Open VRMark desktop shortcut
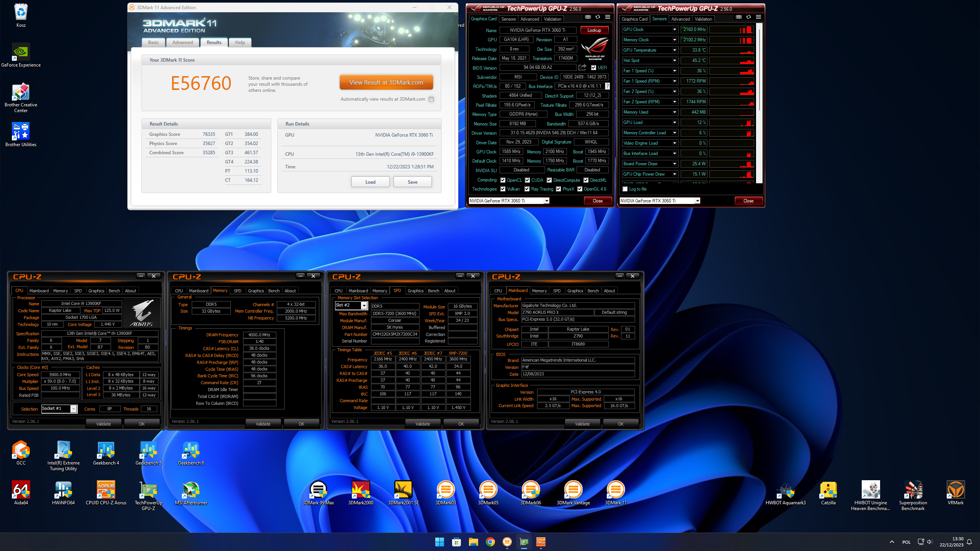Image resolution: width=980 pixels, height=551 pixels. coord(955,493)
